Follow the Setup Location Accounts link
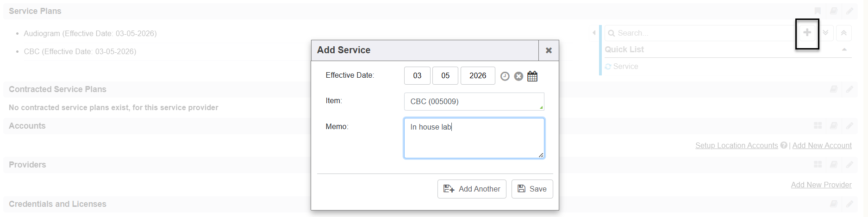Viewport: 868px width, 217px height. point(736,145)
